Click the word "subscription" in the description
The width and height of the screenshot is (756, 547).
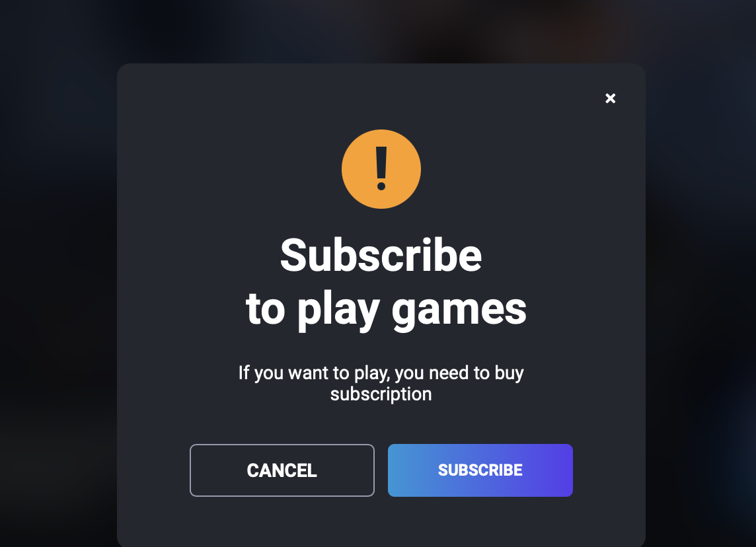[x=381, y=394]
